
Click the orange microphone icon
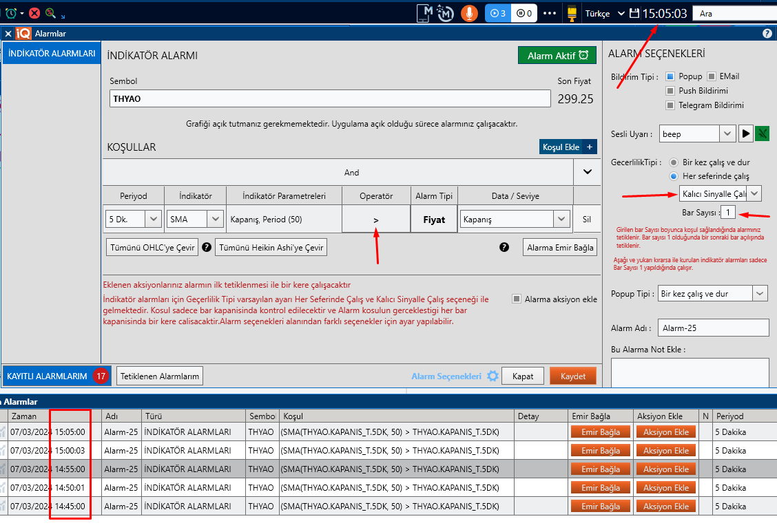(469, 13)
